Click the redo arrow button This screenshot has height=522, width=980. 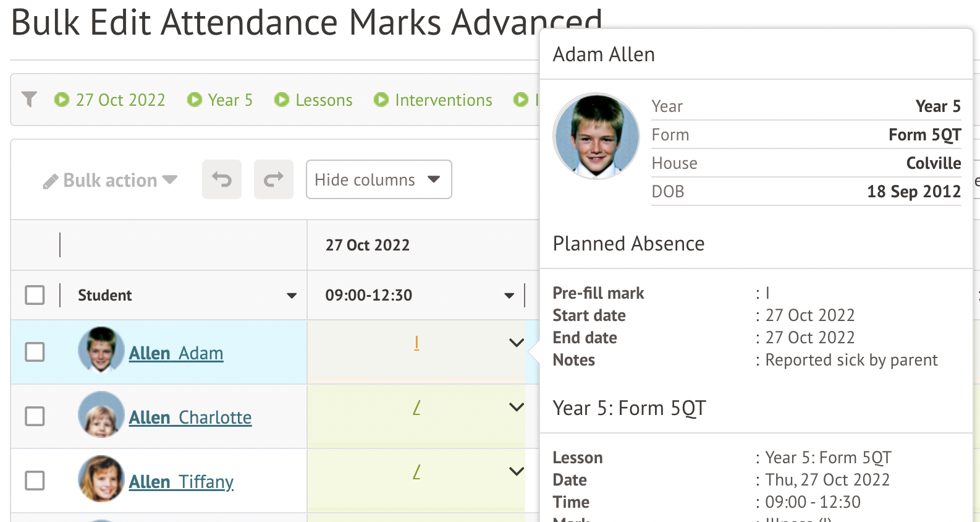[274, 180]
